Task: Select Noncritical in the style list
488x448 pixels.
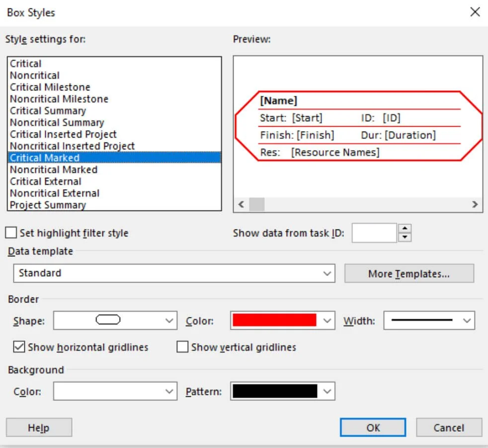Action: coord(114,75)
